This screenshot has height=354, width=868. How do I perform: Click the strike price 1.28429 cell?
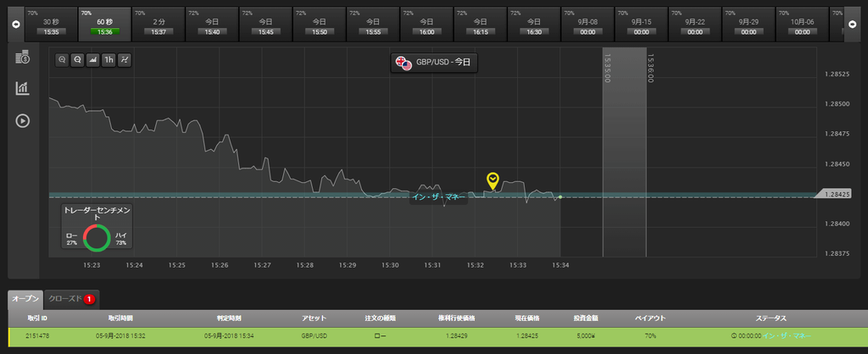tap(457, 335)
